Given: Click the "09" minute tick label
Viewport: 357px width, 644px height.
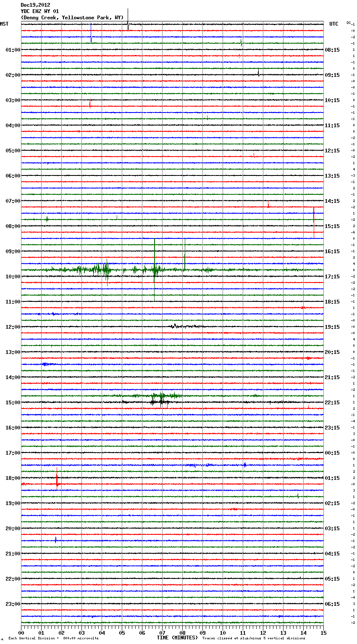Looking at the screenshot, I should (x=202, y=633).
